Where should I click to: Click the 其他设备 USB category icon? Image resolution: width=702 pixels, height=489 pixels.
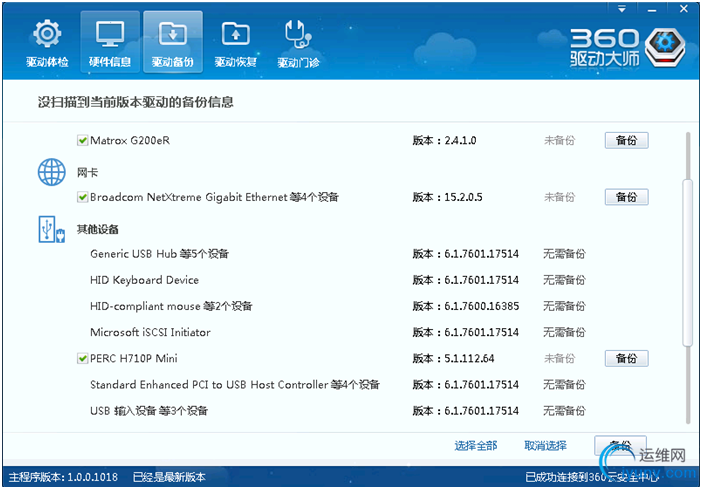51,229
